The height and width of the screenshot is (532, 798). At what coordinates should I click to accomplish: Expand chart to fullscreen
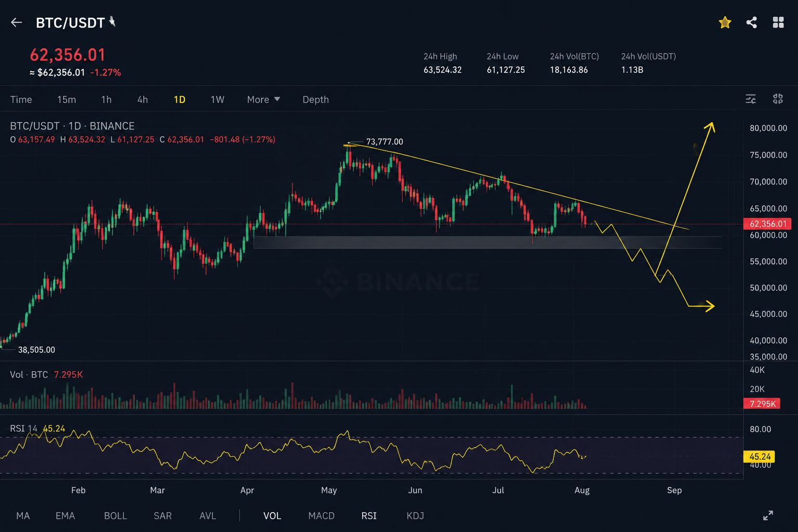coord(768,515)
